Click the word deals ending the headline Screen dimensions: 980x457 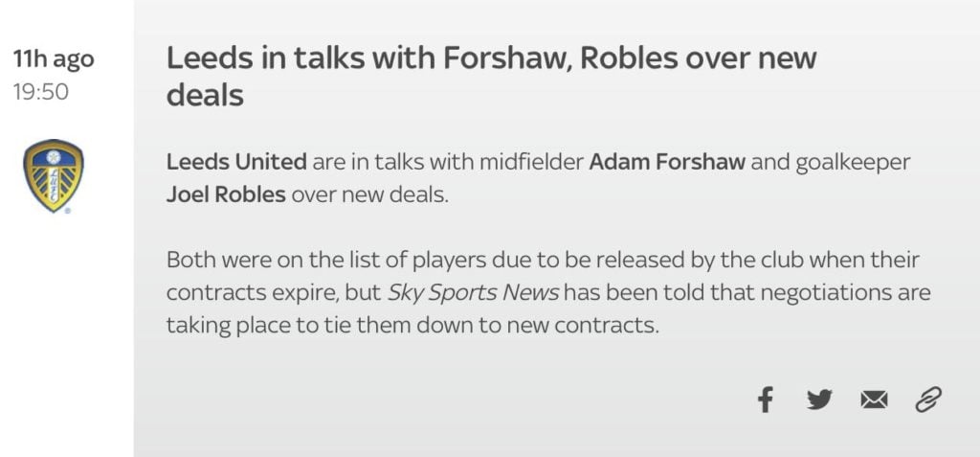tap(205, 95)
